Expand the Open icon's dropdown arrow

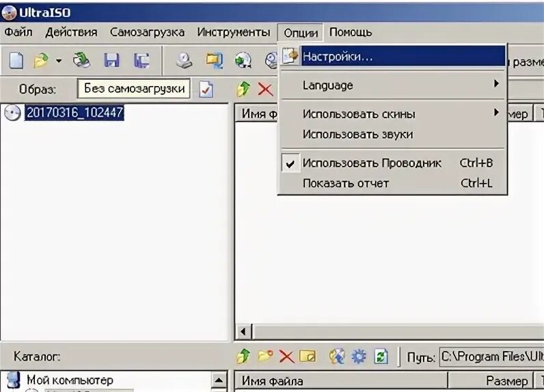[59, 61]
